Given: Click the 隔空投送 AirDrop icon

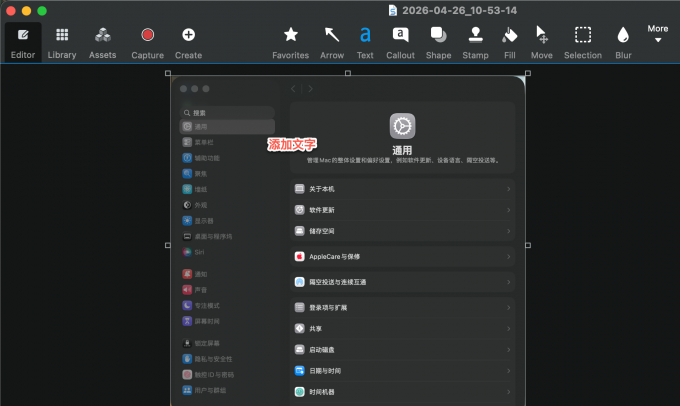Looking at the screenshot, I should coord(300,282).
